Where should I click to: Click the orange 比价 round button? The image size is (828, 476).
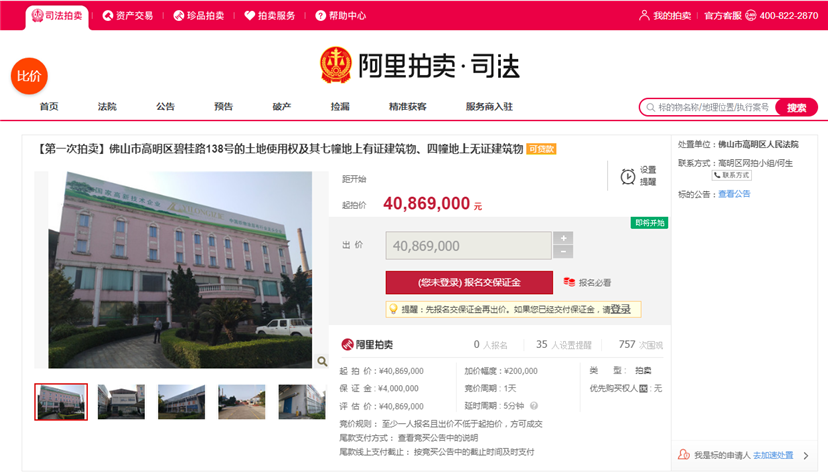click(x=29, y=76)
